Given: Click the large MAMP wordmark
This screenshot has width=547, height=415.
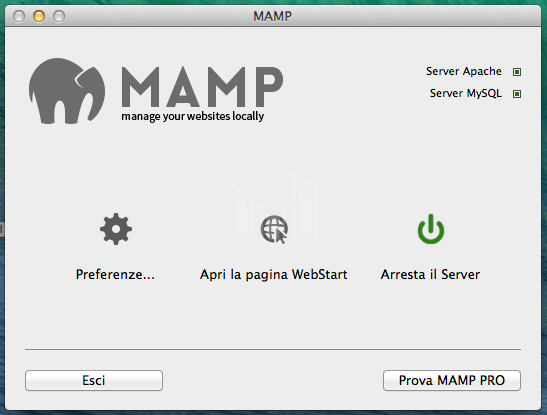Looking at the screenshot, I should (x=202, y=87).
